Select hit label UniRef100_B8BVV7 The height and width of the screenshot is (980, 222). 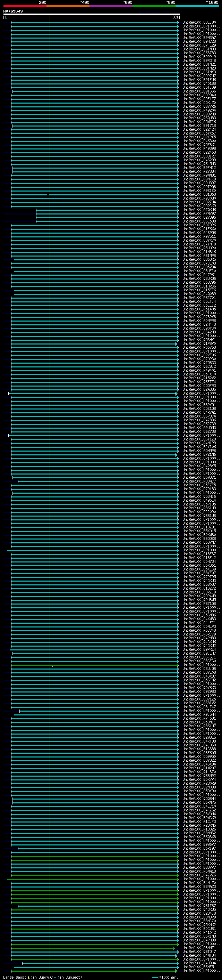(199, 867)
